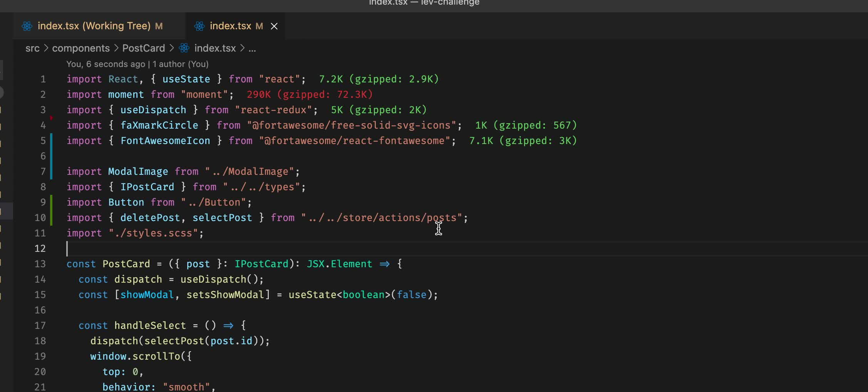Screen dimensions: 868x392
Task: Open the components breadcrumb segment
Action: coord(81,48)
